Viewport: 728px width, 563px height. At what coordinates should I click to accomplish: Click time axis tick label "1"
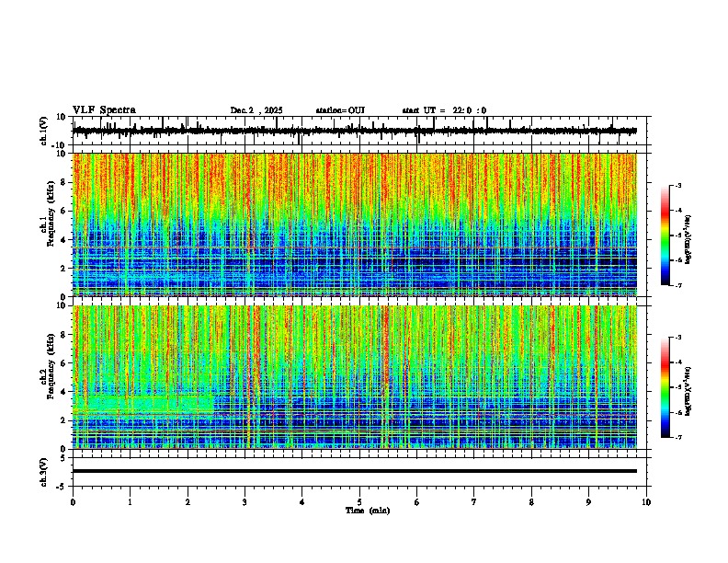[x=130, y=502]
